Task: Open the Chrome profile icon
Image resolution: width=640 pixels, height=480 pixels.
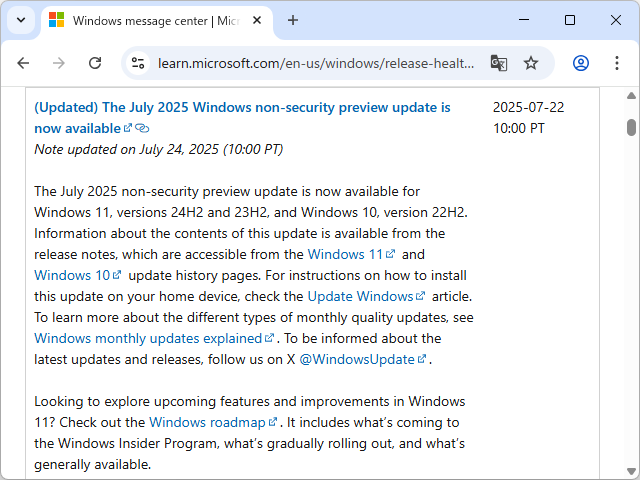Action: 581,63
